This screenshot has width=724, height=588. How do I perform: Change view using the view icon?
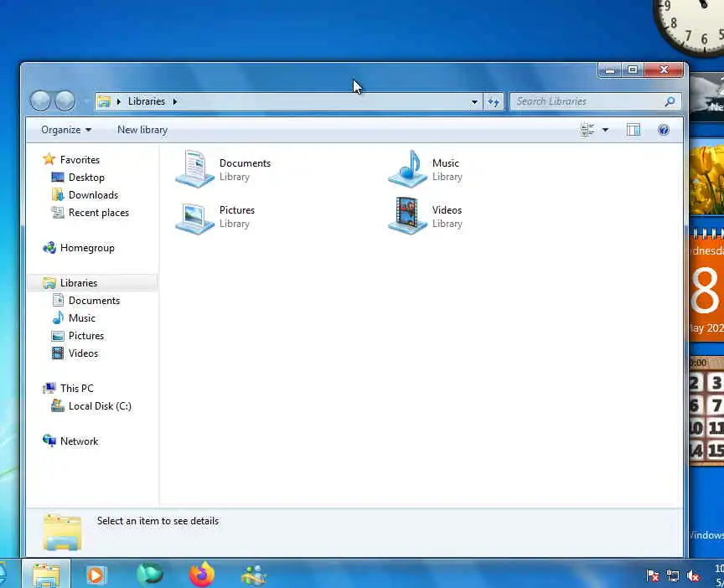point(587,130)
